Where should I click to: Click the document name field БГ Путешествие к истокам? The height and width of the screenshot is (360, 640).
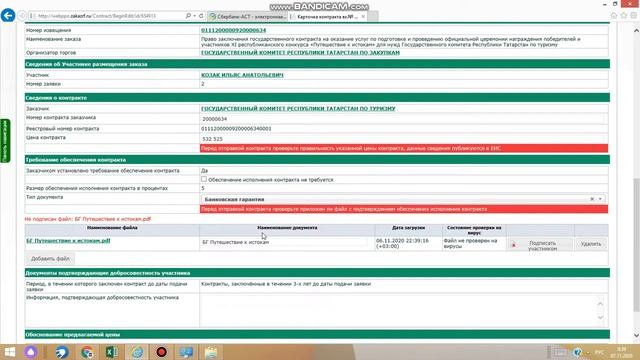click(284, 242)
